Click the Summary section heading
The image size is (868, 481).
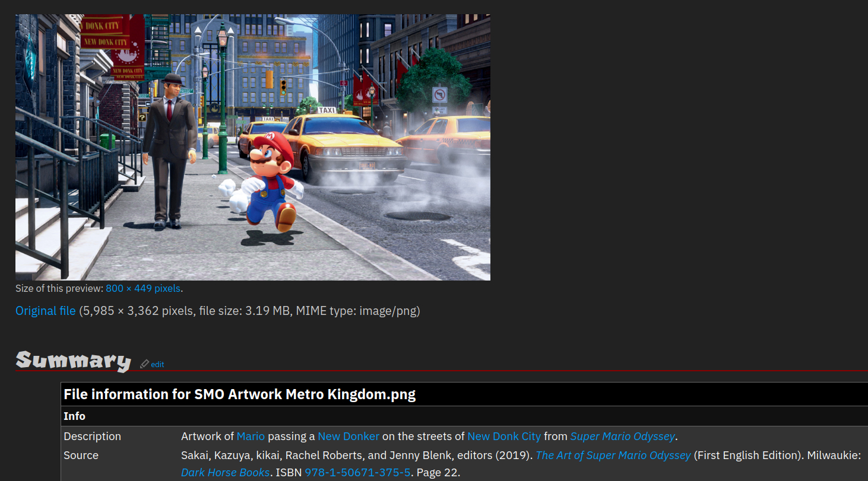point(73,361)
